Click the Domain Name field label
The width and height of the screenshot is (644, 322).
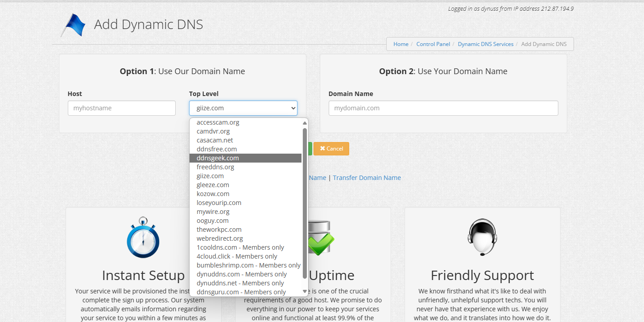[351, 94]
